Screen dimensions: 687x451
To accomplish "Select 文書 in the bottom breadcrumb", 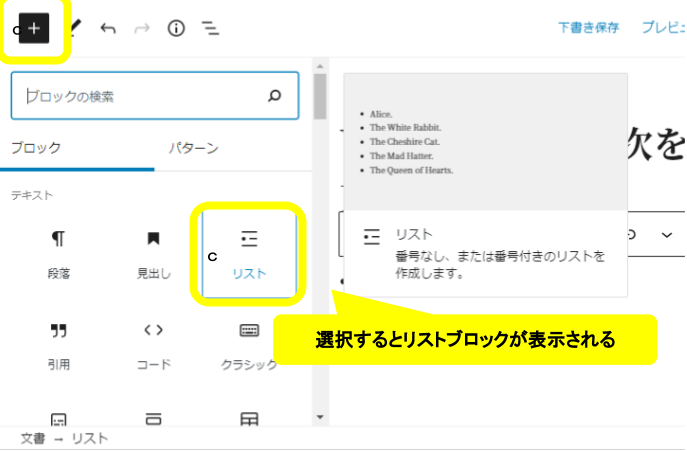I will pos(32,439).
